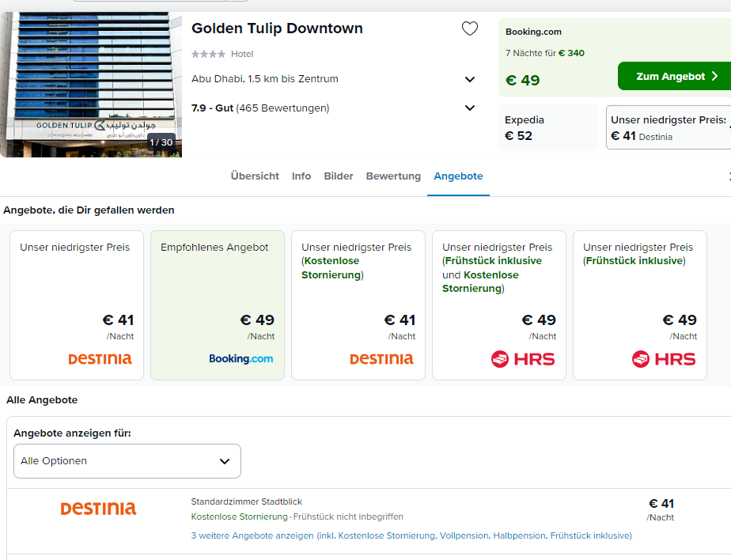This screenshot has height=560, width=731.
Task: Click the Zum Angebot button
Action: coord(675,76)
